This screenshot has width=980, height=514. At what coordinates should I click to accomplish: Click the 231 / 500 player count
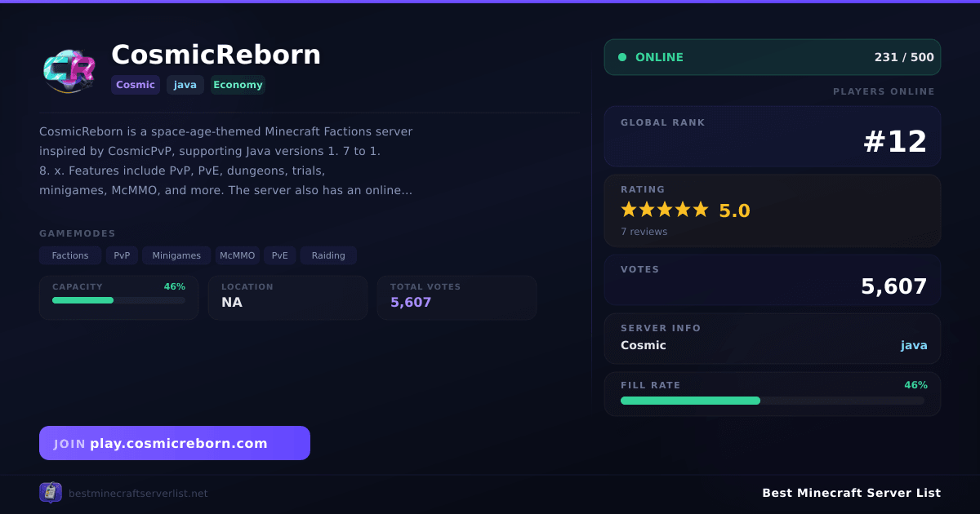(904, 57)
